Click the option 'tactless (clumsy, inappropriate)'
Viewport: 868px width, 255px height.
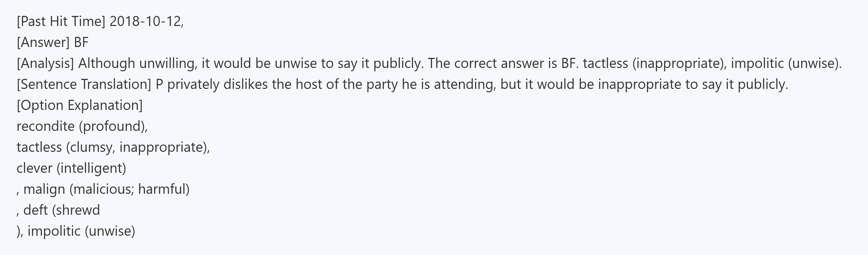pos(113,147)
